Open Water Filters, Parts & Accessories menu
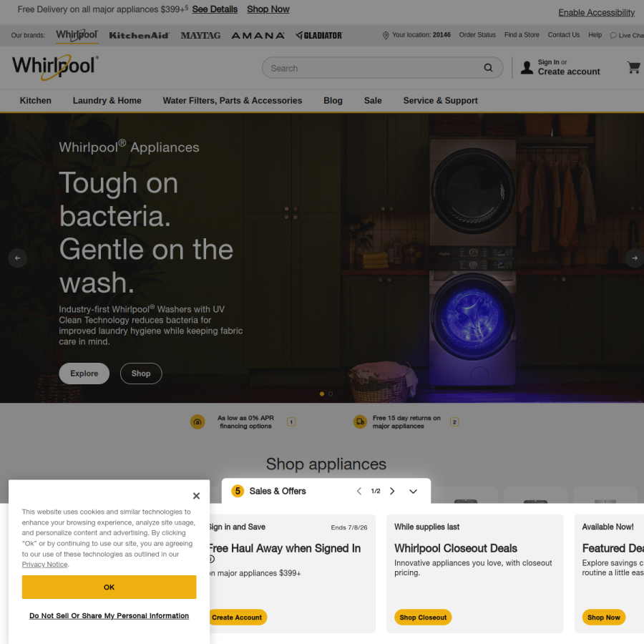The image size is (644, 644). (233, 101)
